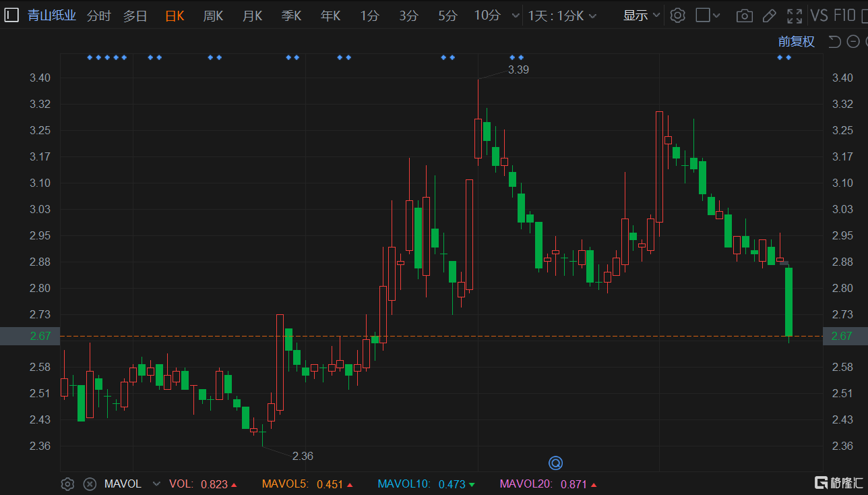Switch to 1分 minute chart
Viewport: 868px width, 495px height.
pyautogui.click(x=369, y=16)
